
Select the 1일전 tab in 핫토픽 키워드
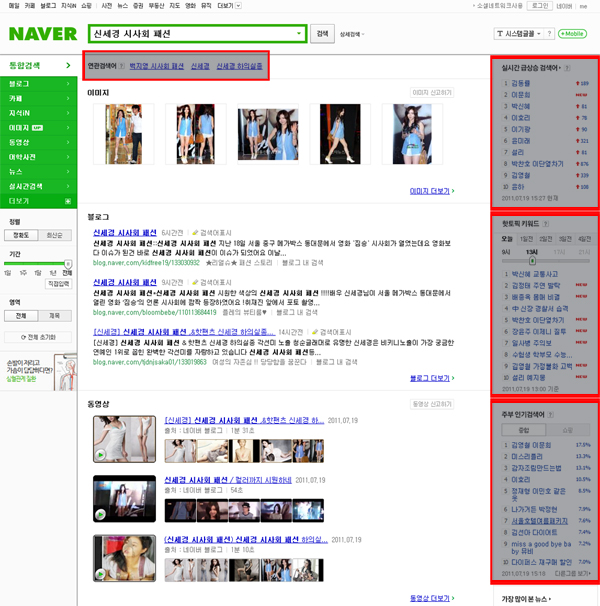pyautogui.click(x=526, y=239)
